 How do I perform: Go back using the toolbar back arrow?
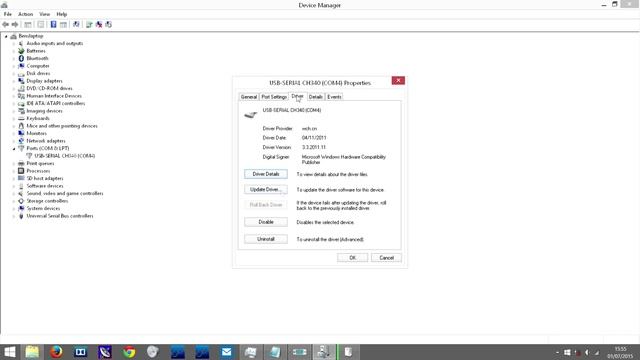click(x=6, y=24)
